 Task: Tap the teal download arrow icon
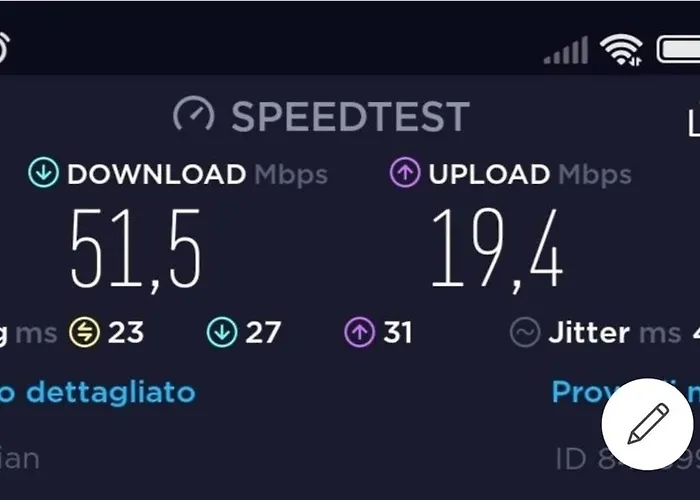pyautogui.click(x=43, y=172)
